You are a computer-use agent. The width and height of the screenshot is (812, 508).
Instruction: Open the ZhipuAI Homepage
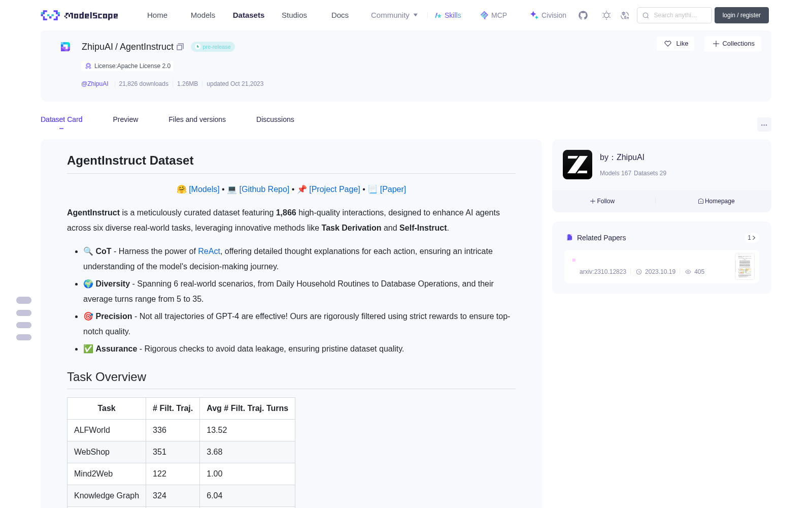click(x=716, y=201)
